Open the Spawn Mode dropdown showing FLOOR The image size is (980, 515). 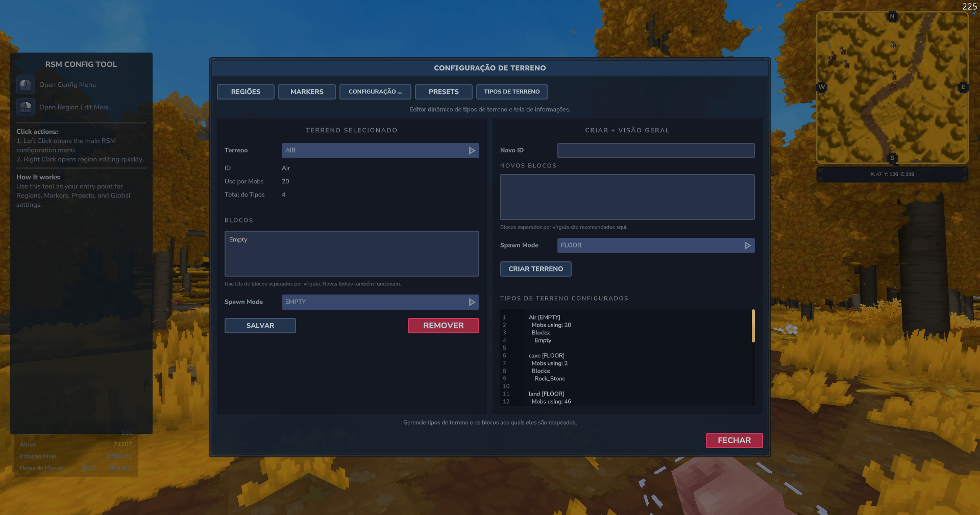click(656, 246)
